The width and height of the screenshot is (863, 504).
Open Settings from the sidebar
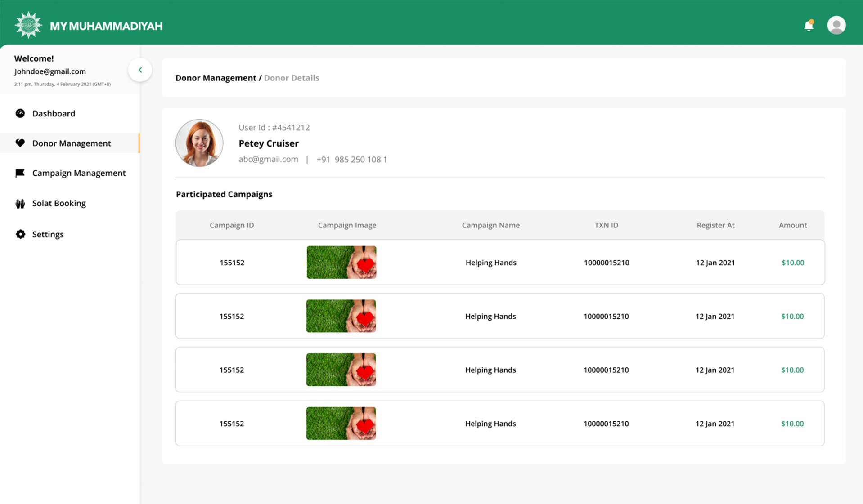48,234
